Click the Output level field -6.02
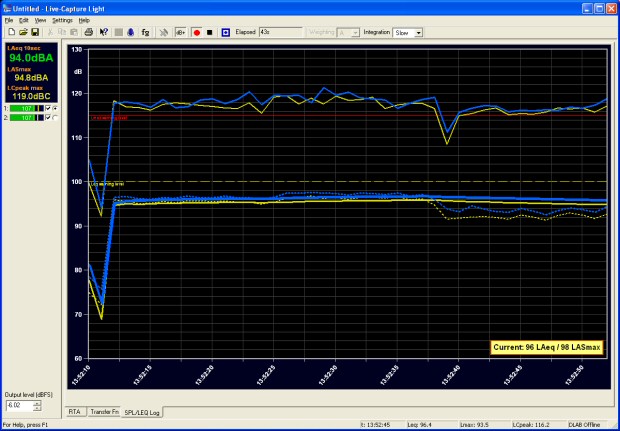 click(20, 406)
